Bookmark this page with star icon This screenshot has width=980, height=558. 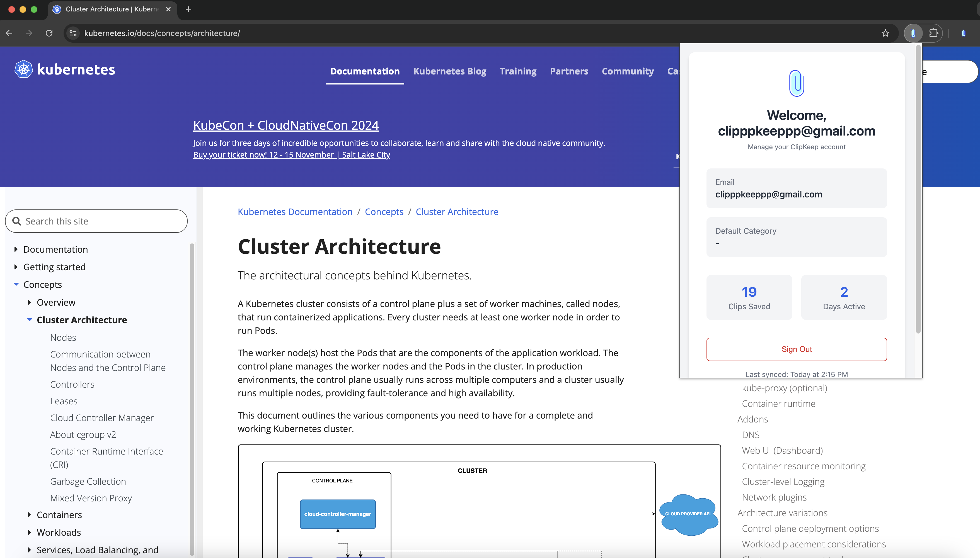(x=885, y=33)
